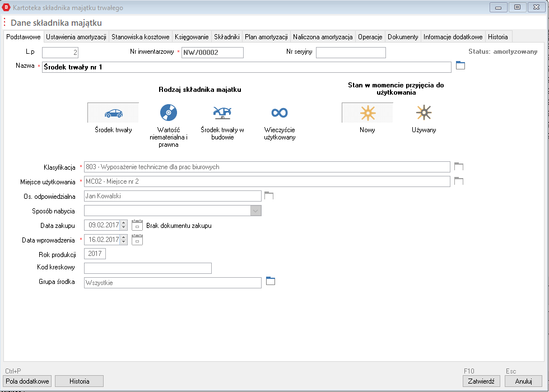549x392 pixels.
Task: Open Stanowiska kosztowe tab
Action: [x=141, y=37]
